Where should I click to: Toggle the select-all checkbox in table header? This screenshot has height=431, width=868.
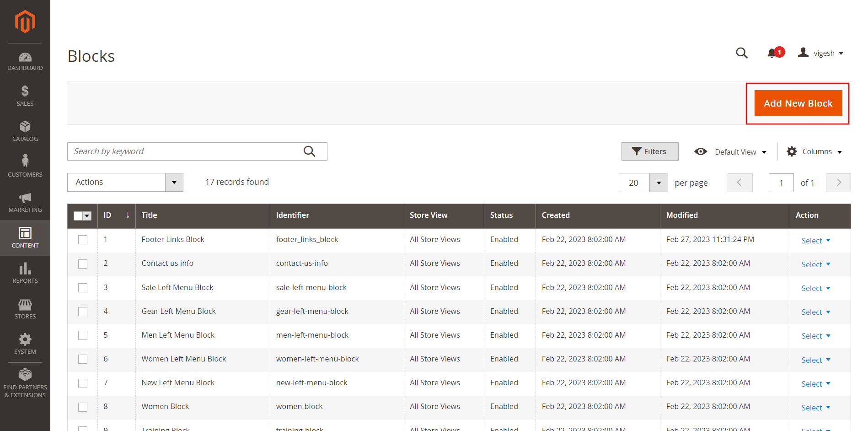coord(78,216)
